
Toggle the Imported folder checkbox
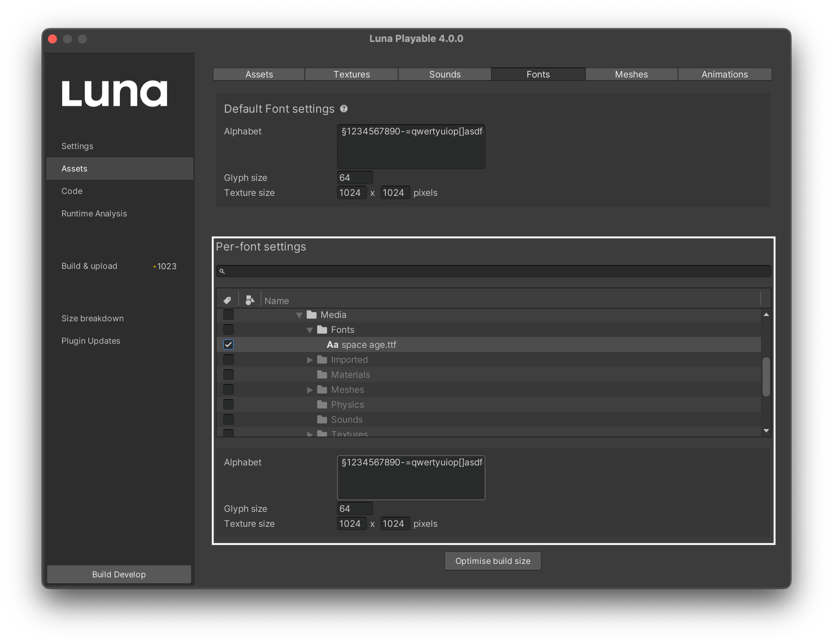pyautogui.click(x=228, y=359)
